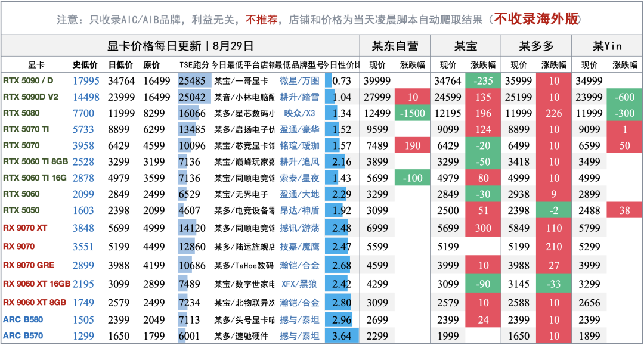Image resolution: width=644 pixels, height=345 pixels.
Task: Click the 某多多 group header
Action: click(536, 46)
